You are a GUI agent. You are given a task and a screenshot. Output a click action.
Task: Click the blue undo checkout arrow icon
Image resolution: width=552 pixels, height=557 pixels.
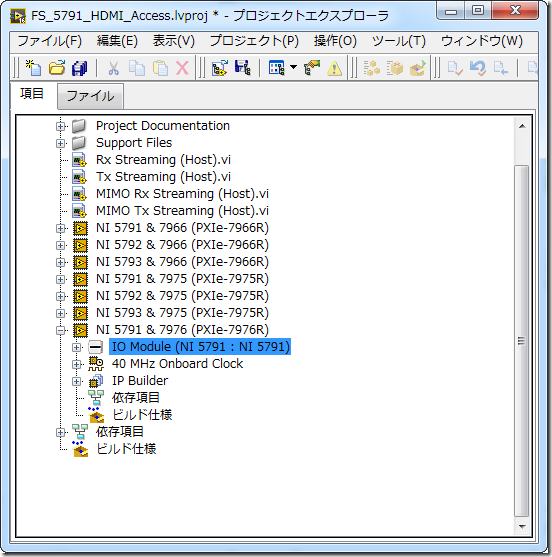(478, 68)
